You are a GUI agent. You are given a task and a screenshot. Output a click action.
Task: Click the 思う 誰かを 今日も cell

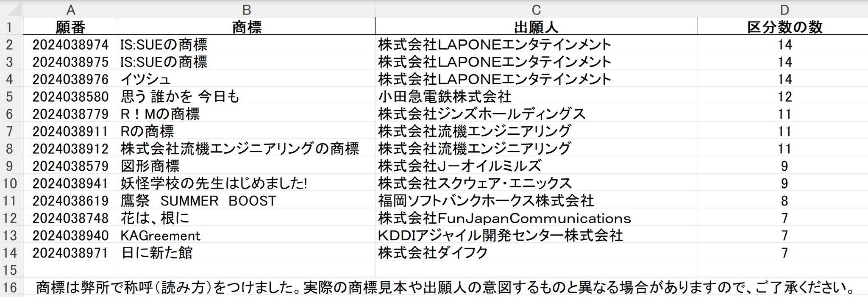[x=247, y=97]
